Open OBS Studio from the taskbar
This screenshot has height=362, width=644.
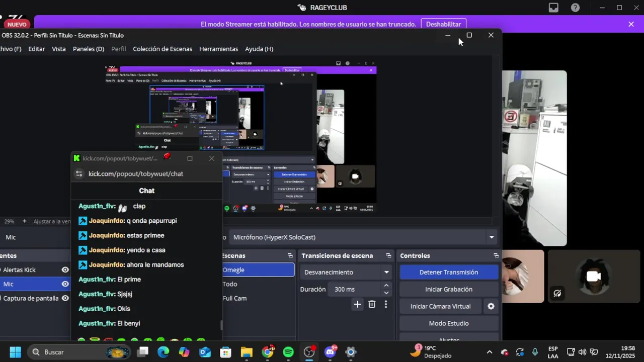tap(309, 352)
